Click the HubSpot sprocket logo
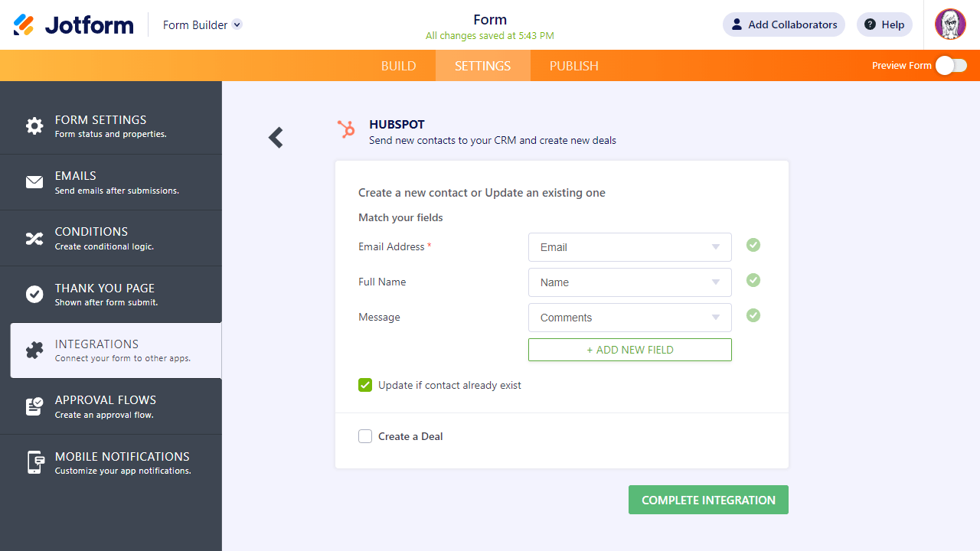The width and height of the screenshot is (980, 551). coord(346,129)
